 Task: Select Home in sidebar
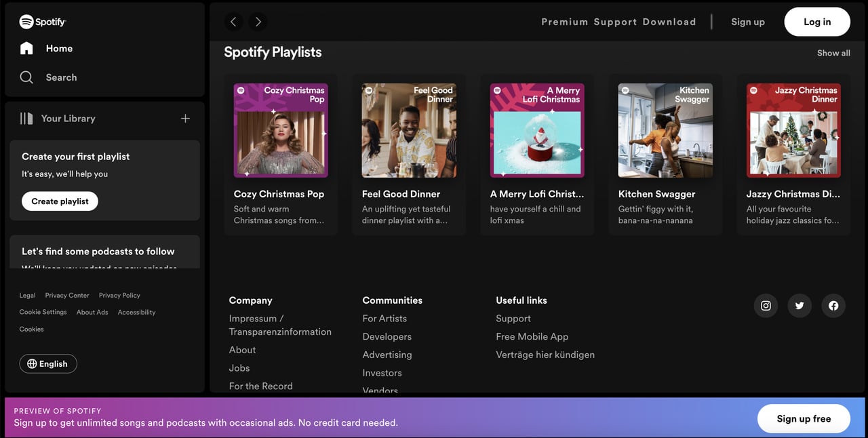[59, 48]
